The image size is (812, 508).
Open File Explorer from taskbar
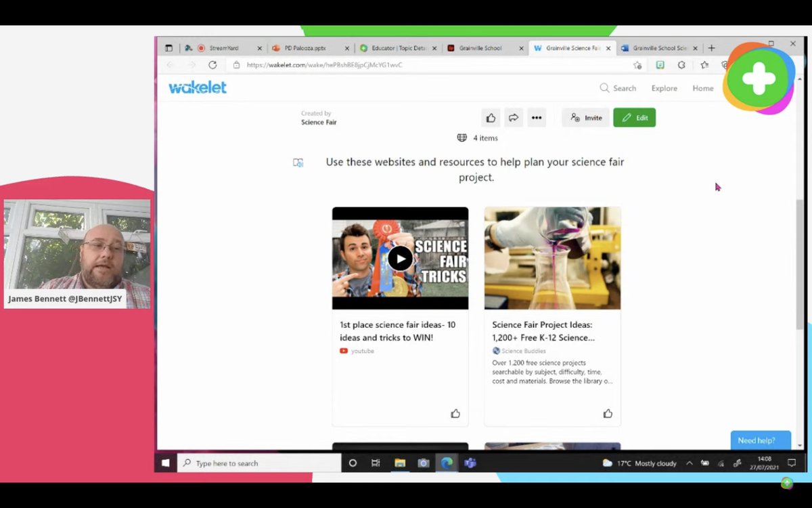coord(400,463)
